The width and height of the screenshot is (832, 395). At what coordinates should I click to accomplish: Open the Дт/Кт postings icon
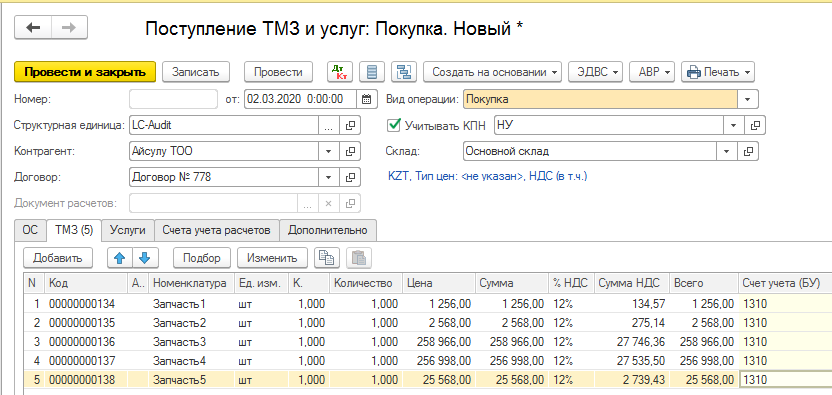point(340,72)
